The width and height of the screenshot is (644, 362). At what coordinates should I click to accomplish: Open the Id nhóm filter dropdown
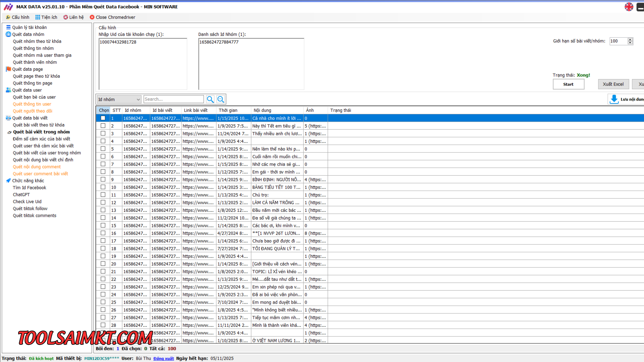tap(119, 100)
